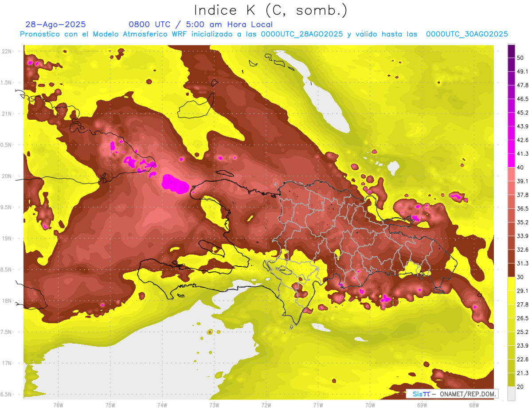
Task: Click the "73W" longitude label
Action: coord(214,405)
